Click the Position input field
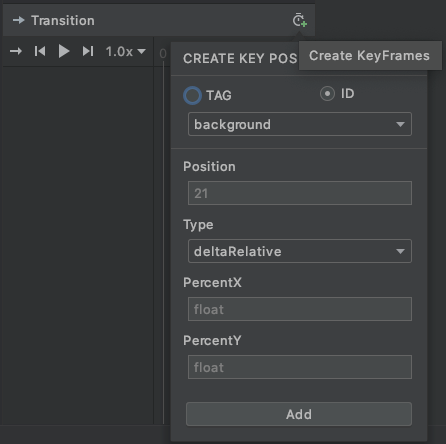446x444 pixels. (300, 193)
